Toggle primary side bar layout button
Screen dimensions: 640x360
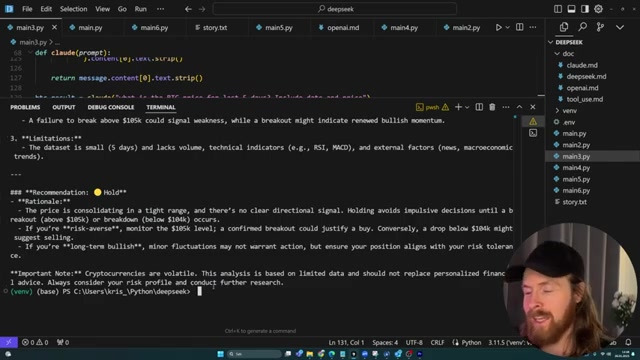click(558, 9)
